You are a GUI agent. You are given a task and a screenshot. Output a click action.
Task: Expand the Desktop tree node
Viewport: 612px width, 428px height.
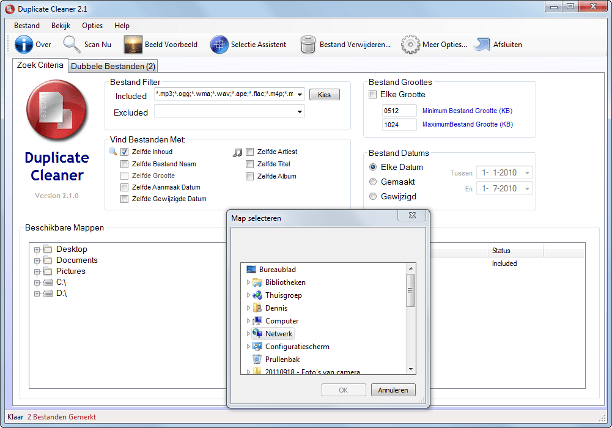(37, 250)
